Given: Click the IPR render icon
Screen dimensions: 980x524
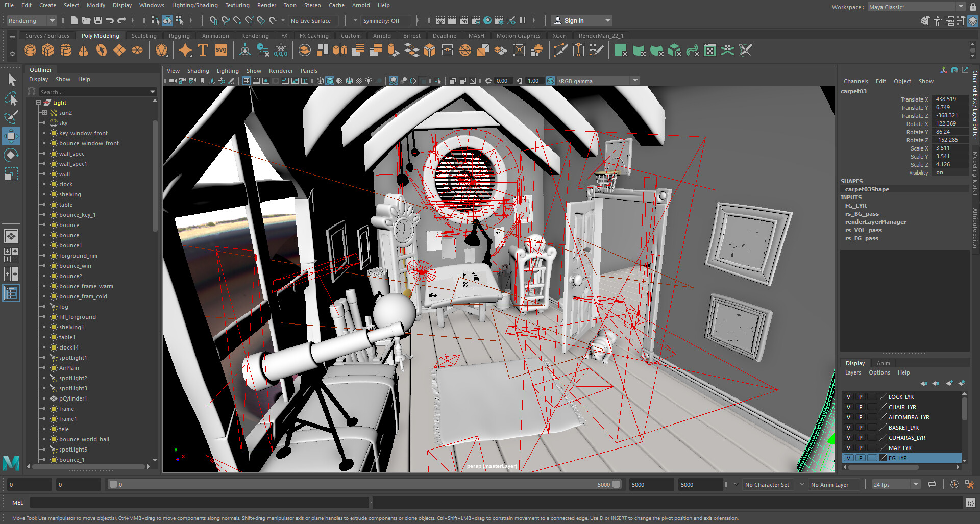Looking at the screenshot, I should 463,21.
